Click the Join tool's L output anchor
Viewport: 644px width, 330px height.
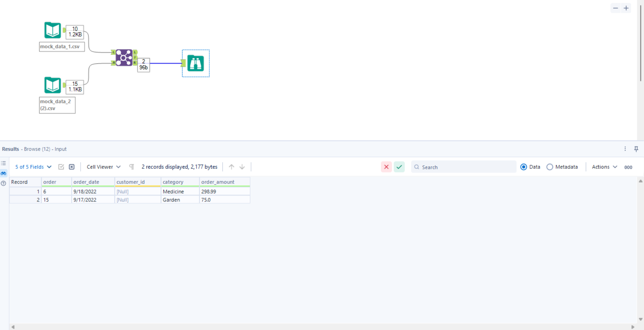pyautogui.click(x=135, y=52)
